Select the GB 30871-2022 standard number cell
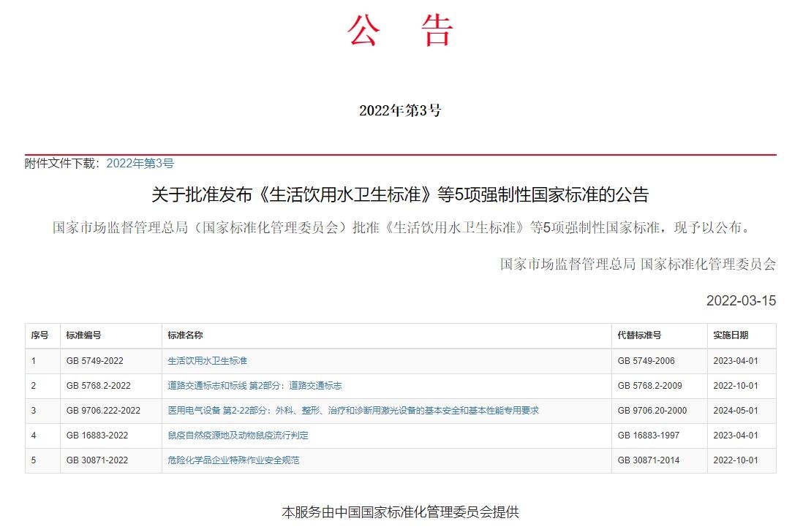The image size is (792, 532). [x=97, y=460]
